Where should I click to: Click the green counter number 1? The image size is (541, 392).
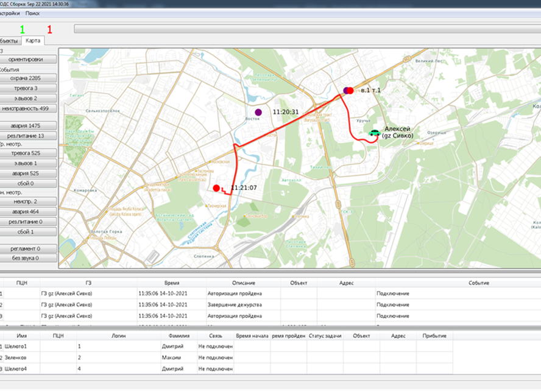click(23, 29)
